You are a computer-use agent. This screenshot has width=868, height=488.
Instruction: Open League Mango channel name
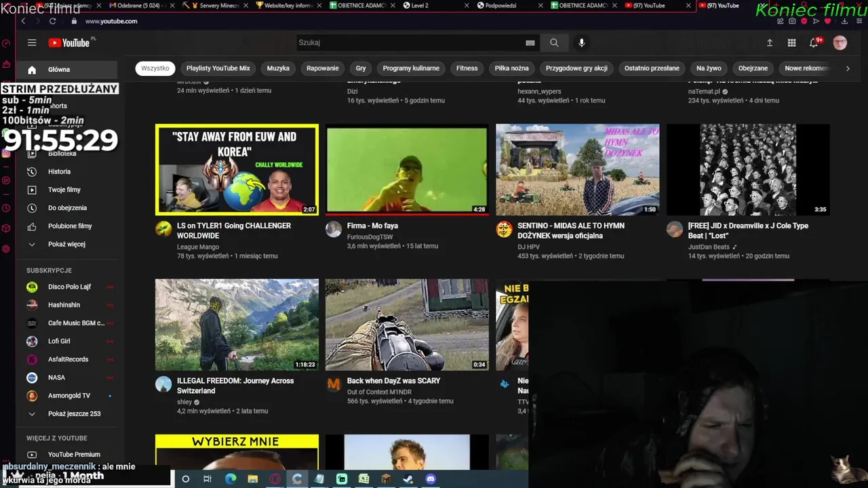click(x=198, y=247)
